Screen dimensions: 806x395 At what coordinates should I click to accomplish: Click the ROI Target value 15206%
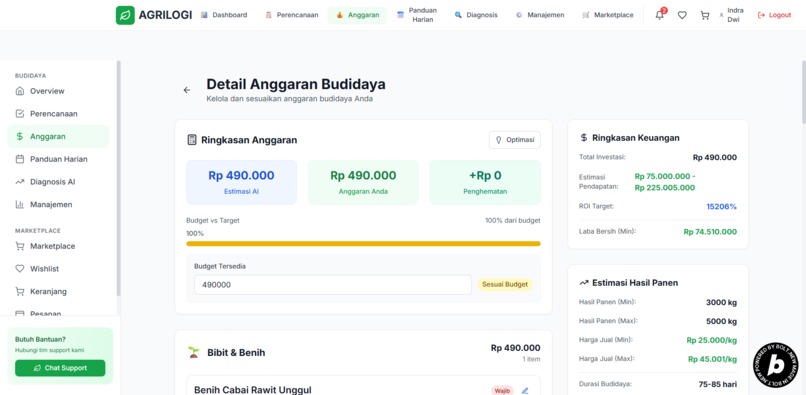coord(721,206)
